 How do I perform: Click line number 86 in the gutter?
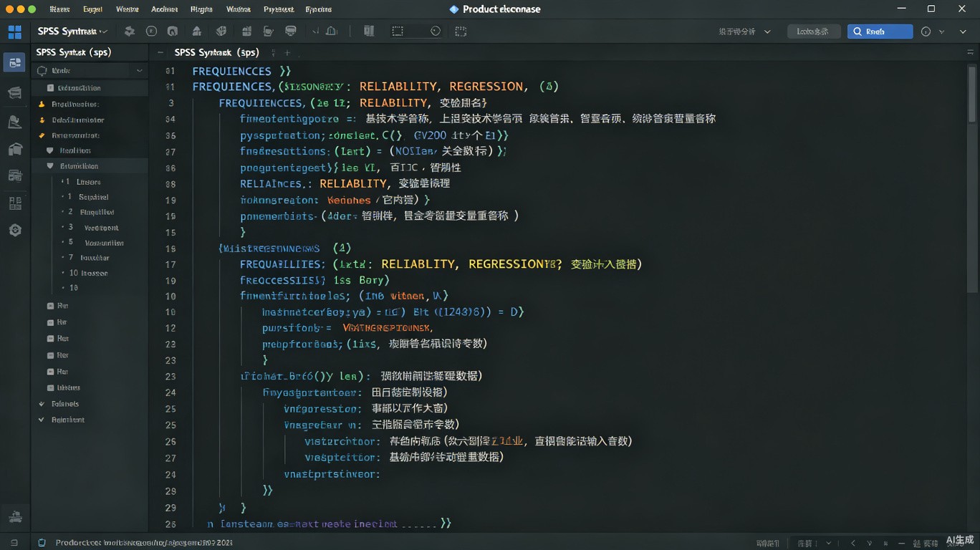pyautogui.click(x=170, y=168)
